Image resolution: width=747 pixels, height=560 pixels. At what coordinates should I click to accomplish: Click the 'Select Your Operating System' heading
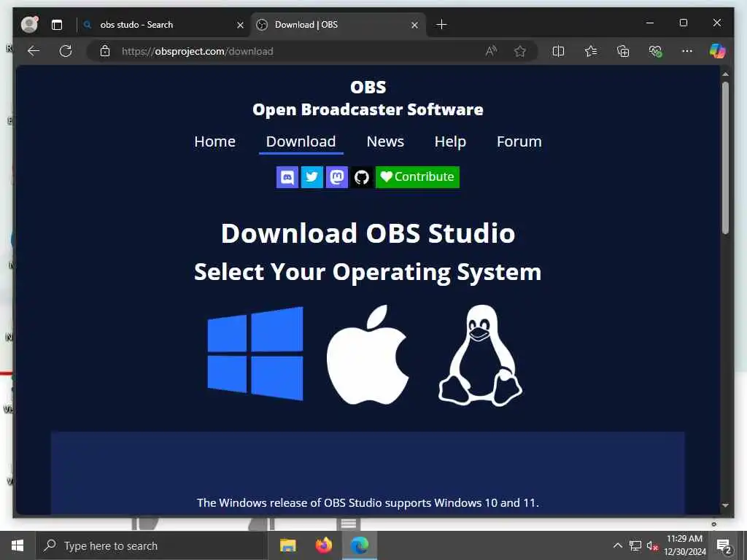[368, 273]
